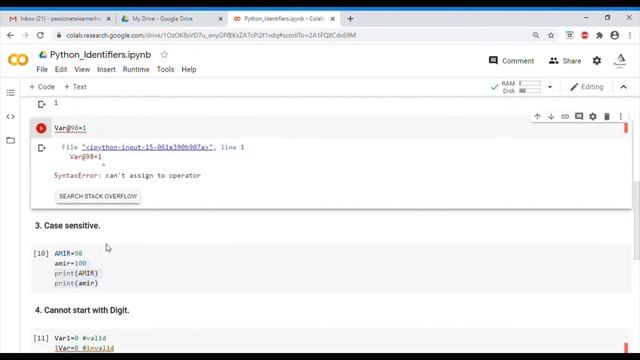Click the colab.research.google.com address bar

point(211,36)
